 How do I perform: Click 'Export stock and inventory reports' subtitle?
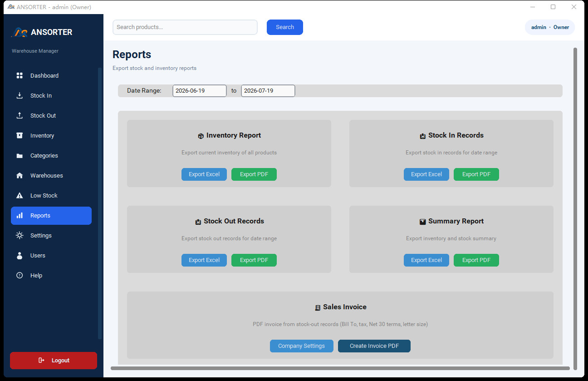pos(155,68)
